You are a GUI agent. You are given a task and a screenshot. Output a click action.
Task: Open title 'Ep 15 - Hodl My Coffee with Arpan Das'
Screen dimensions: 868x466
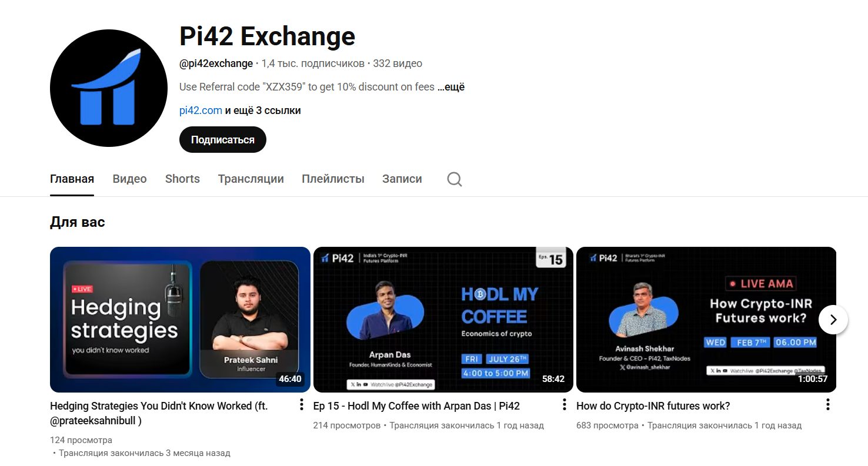416,406
